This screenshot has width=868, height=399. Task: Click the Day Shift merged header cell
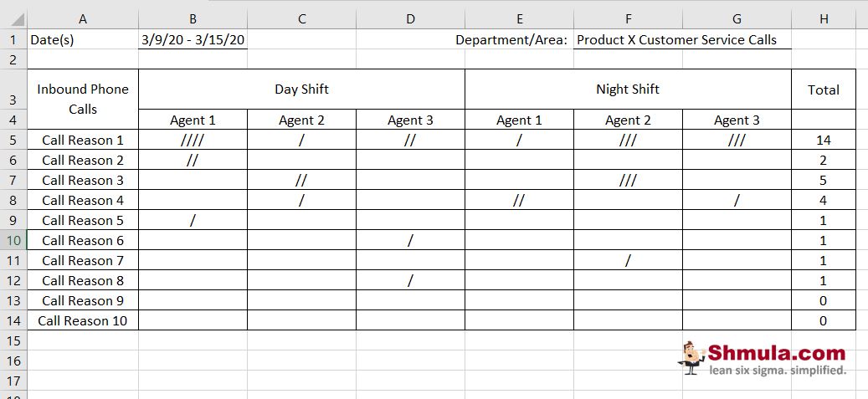point(301,89)
